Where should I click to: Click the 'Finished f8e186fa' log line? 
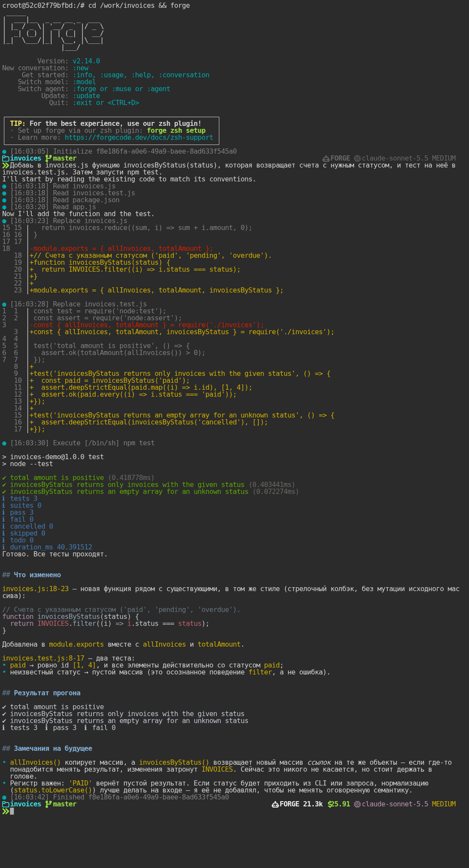tap(116, 797)
